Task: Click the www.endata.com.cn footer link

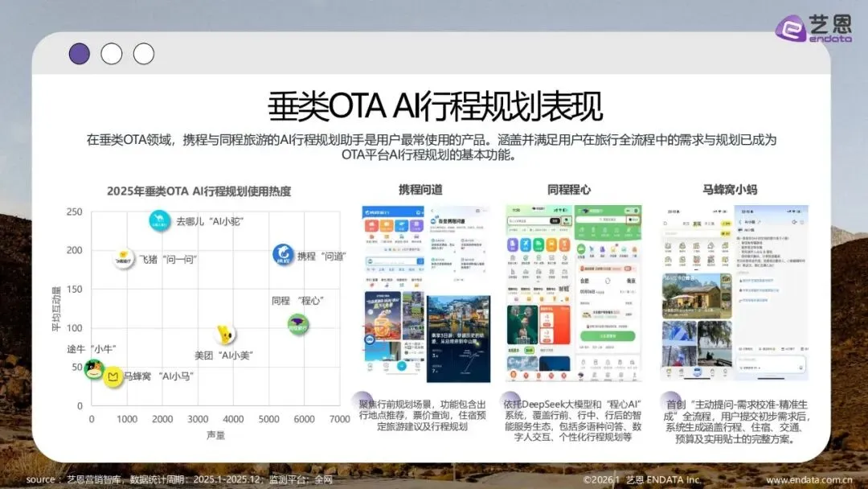Action: point(809,479)
